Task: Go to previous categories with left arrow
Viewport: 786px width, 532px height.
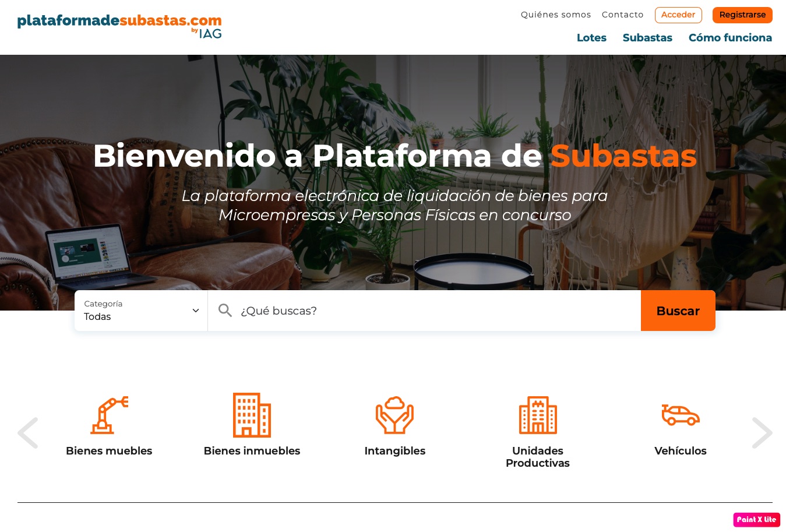Action: (27, 433)
